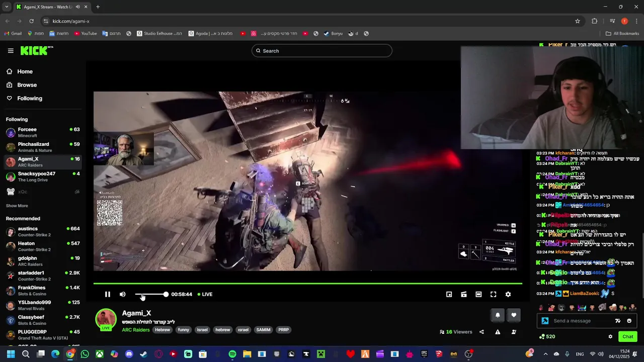The image size is (644, 362).
Task: Focus the Kick search box
Action: tap(321, 51)
